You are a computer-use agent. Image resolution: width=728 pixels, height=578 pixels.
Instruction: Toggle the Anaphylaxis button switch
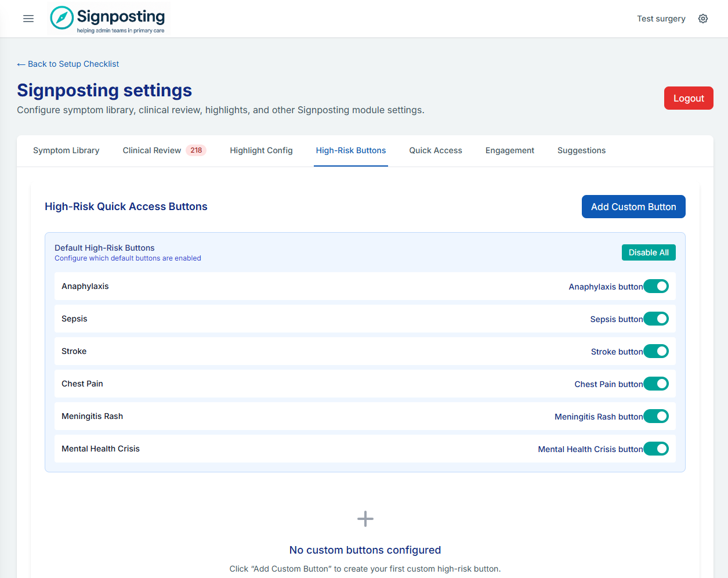coord(656,286)
